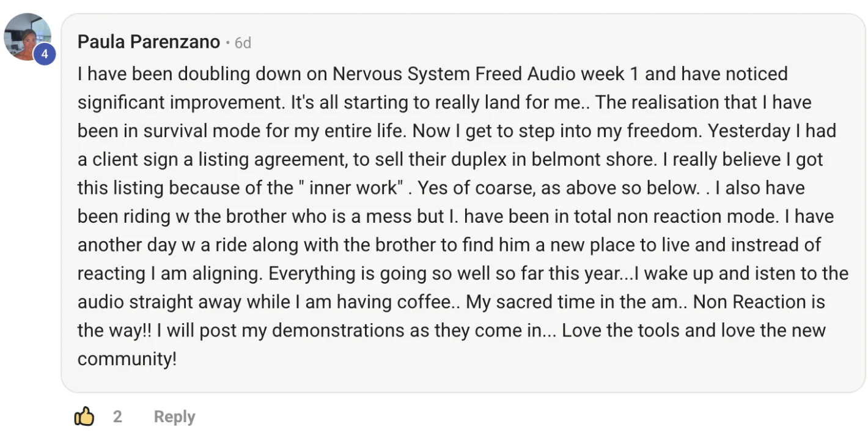This screenshot has height=443, width=868.
Task: Click the level 4 badge on the avatar
Action: click(44, 54)
